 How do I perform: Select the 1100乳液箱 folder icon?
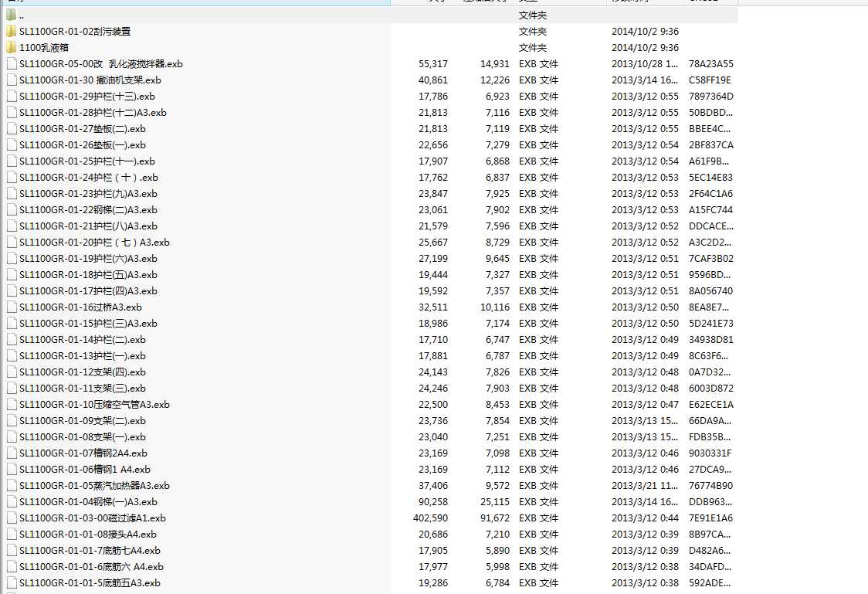pos(11,48)
